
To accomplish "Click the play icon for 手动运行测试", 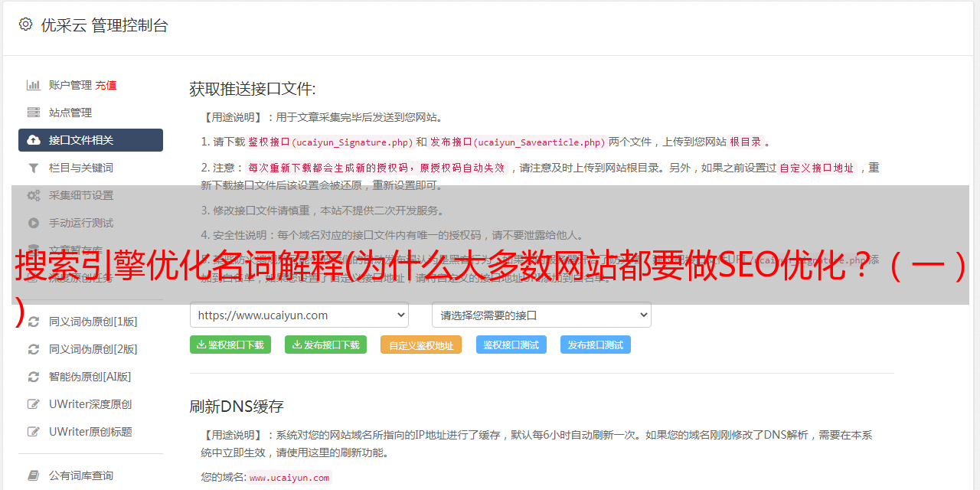I will 34,223.
